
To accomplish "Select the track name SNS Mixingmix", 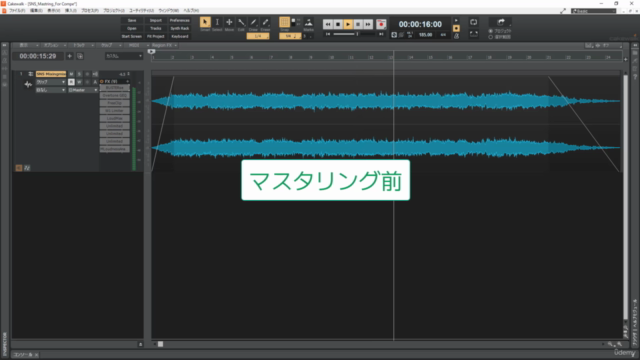I will tap(51, 74).
